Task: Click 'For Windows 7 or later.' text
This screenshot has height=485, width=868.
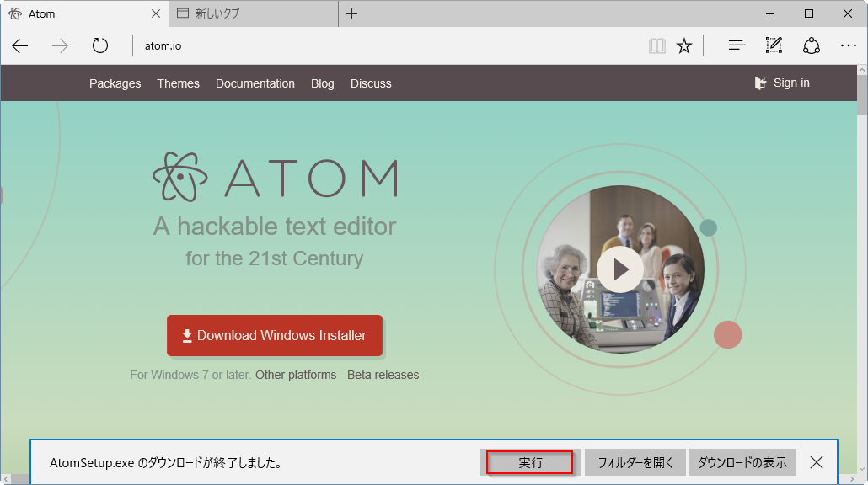Action: point(190,375)
